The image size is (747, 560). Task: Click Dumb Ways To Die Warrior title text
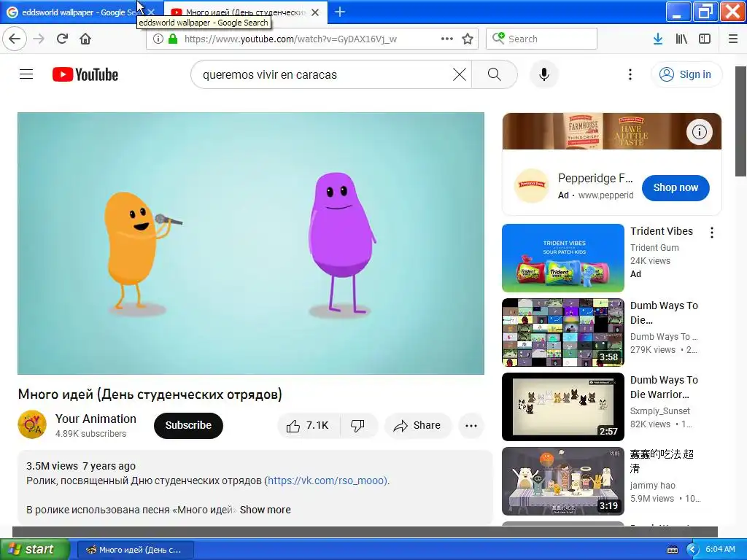(x=664, y=387)
